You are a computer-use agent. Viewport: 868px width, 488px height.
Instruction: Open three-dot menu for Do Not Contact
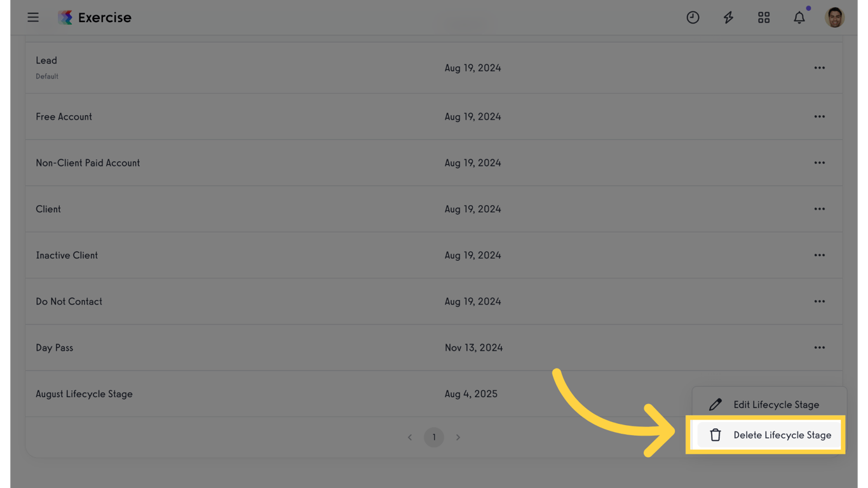(x=820, y=302)
